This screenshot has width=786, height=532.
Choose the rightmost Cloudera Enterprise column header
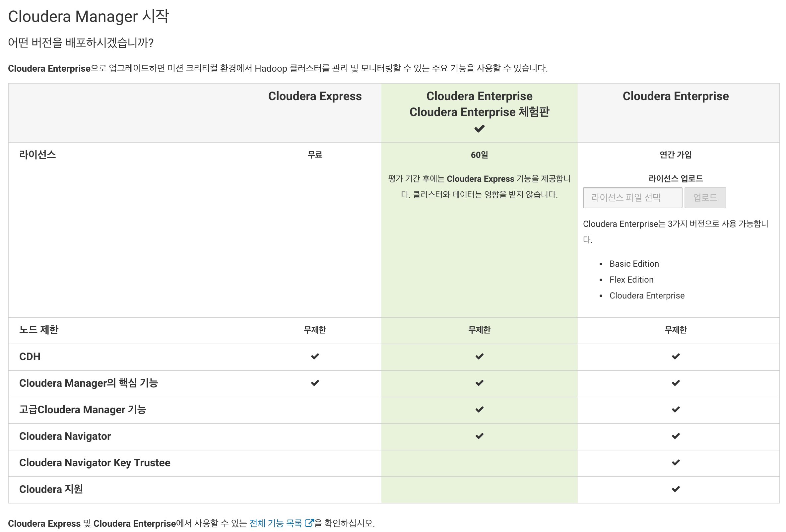(x=676, y=96)
